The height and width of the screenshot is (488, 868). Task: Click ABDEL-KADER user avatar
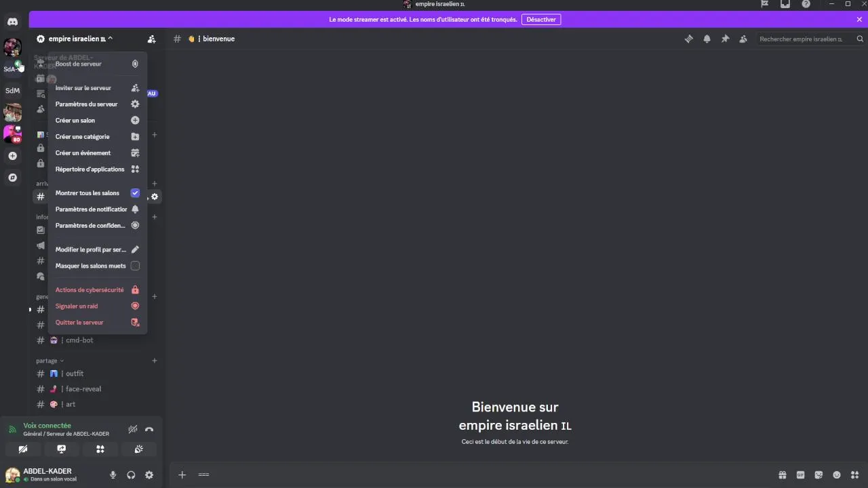(12, 475)
